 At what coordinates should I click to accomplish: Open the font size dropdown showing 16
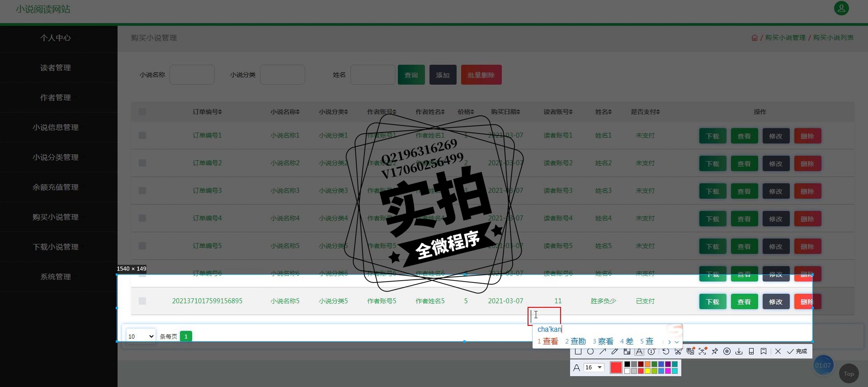pyautogui.click(x=594, y=368)
